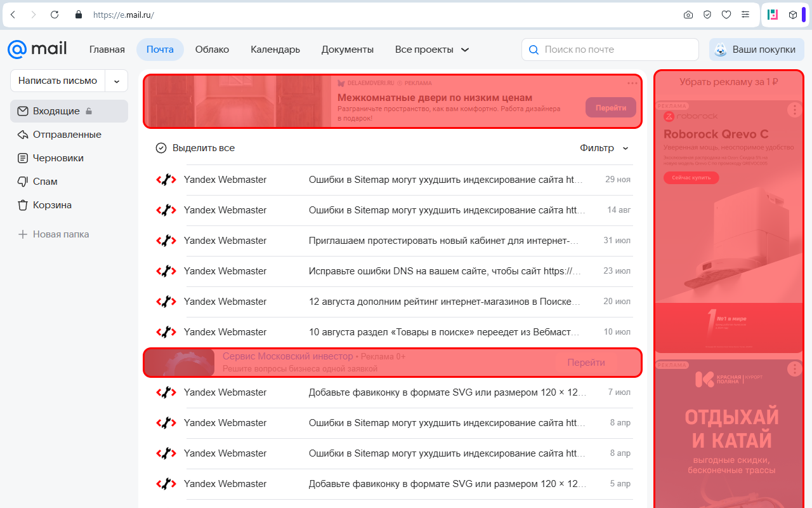Screen dimensions: 812x508
Task: Open the email 'Исправьте ошибки DNS на вашем сайте'
Action: coord(394,271)
